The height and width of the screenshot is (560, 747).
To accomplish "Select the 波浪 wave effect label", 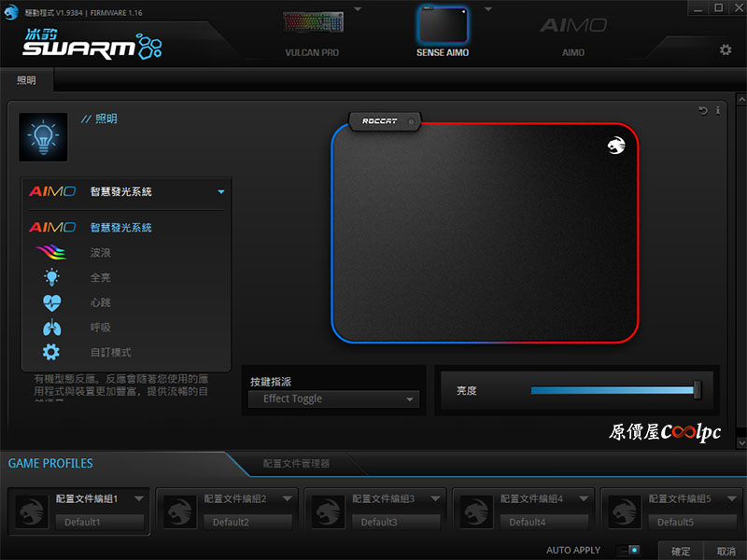I will point(101,252).
